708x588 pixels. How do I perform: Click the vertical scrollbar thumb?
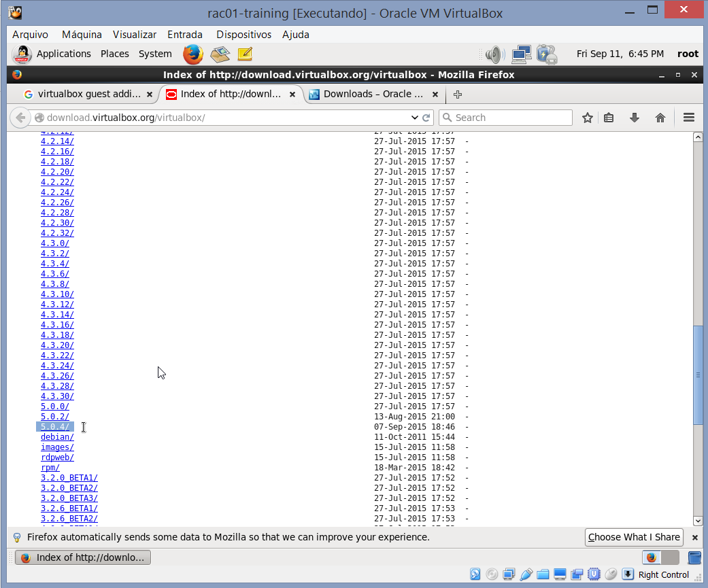tap(698, 375)
